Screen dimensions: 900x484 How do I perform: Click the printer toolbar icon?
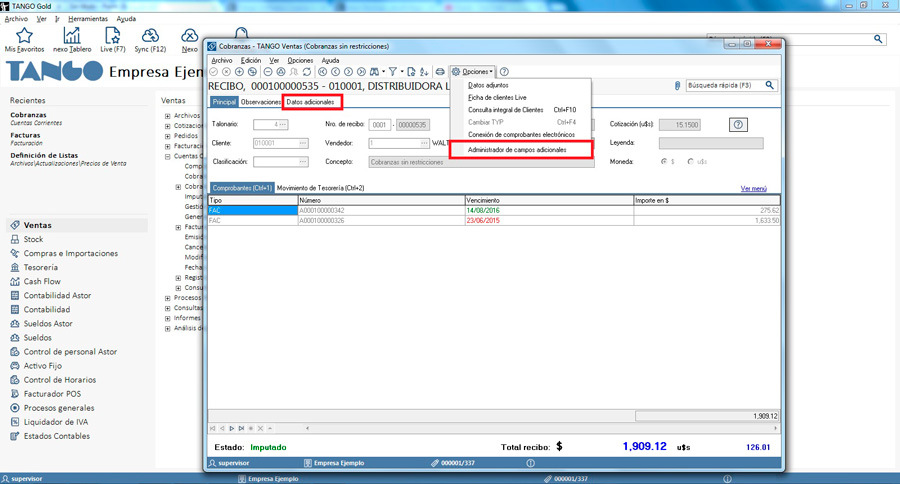coord(440,72)
